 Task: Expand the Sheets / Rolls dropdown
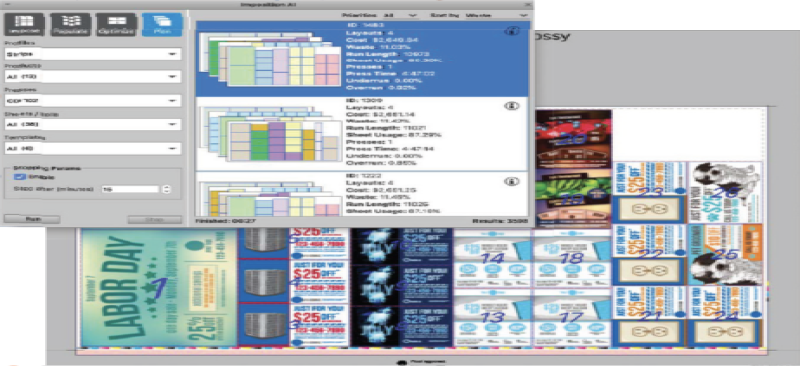pyautogui.click(x=93, y=125)
